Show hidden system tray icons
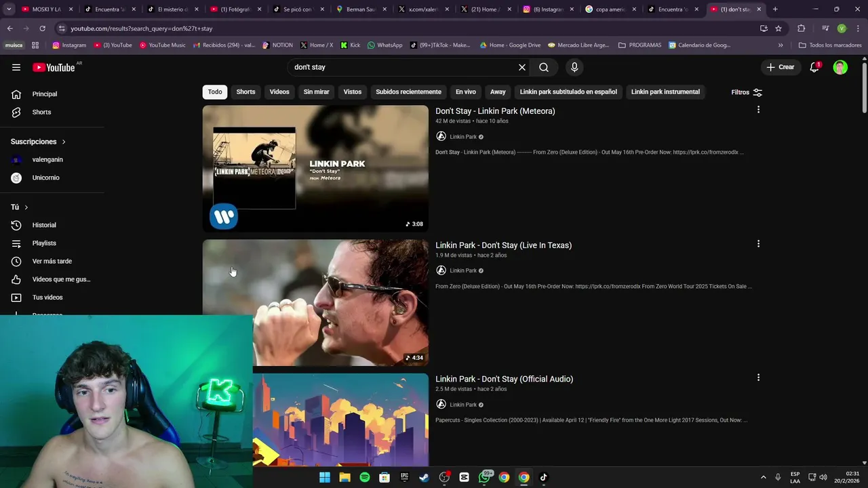This screenshot has height=488, width=868. coord(763,477)
